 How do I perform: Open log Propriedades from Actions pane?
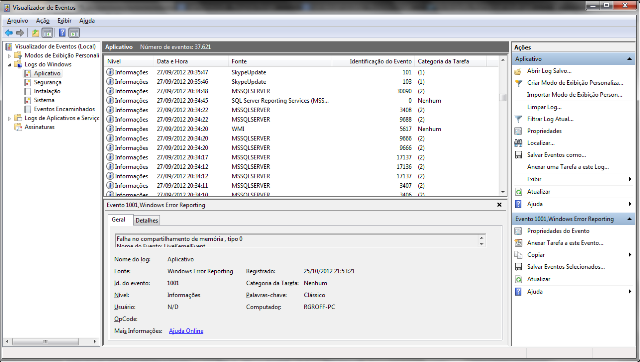pos(544,131)
